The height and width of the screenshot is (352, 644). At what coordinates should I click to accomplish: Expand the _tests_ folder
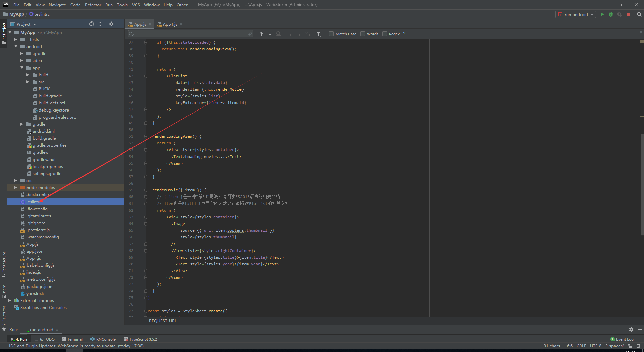click(15, 39)
